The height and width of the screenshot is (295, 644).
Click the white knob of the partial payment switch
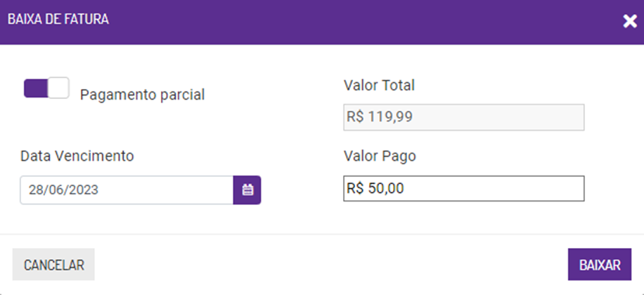[58, 88]
